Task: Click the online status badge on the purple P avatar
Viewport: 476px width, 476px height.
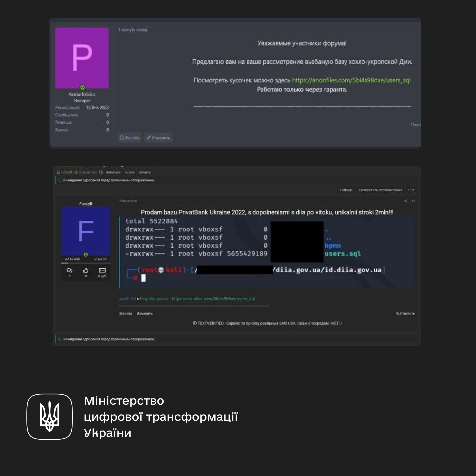Action: pos(82,87)
